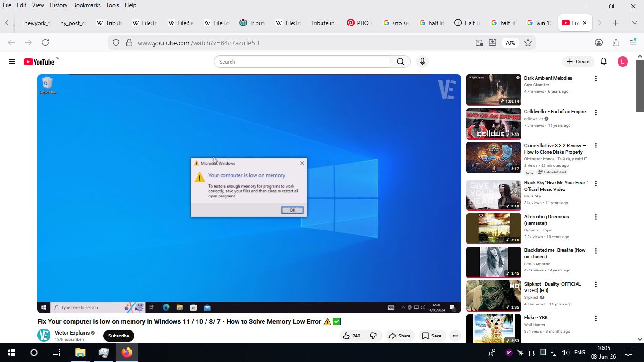Bookmark this page with the star icon
644x362 pixels.
(x=528, y=42)
